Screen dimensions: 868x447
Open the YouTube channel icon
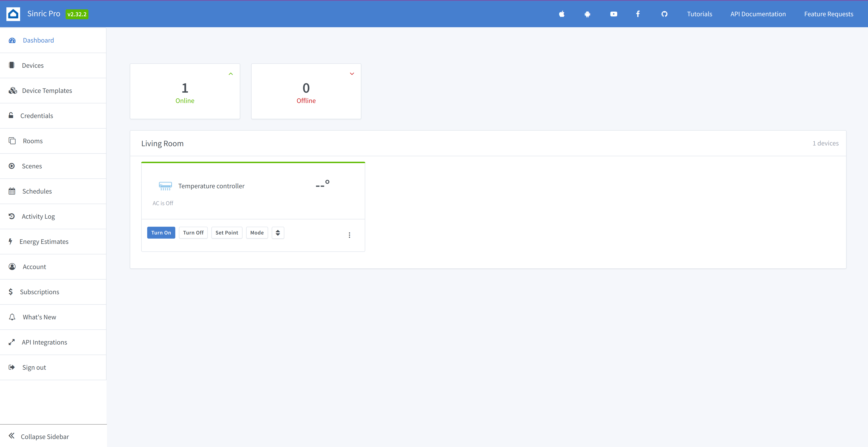click(614, 14)
